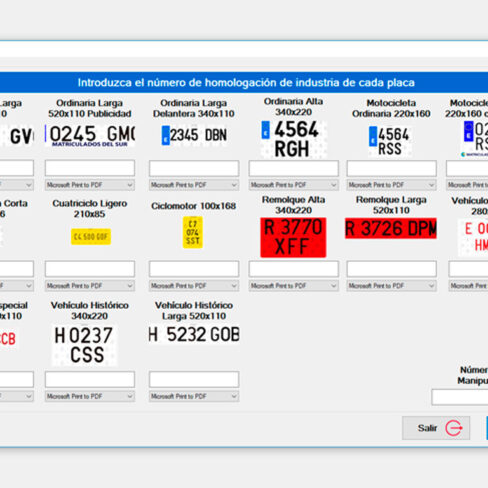
Task: Click the Salir exit button
Action: click(x=436, y=428)
